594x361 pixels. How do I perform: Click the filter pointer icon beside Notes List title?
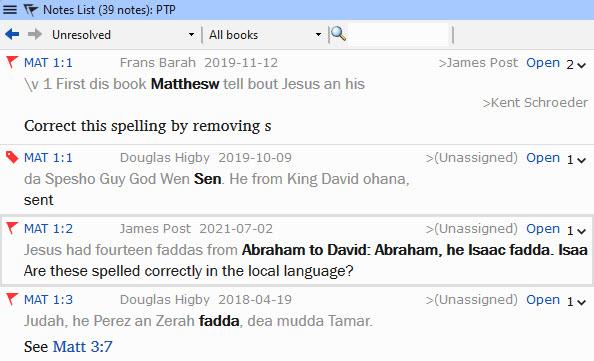click(31, 10)
